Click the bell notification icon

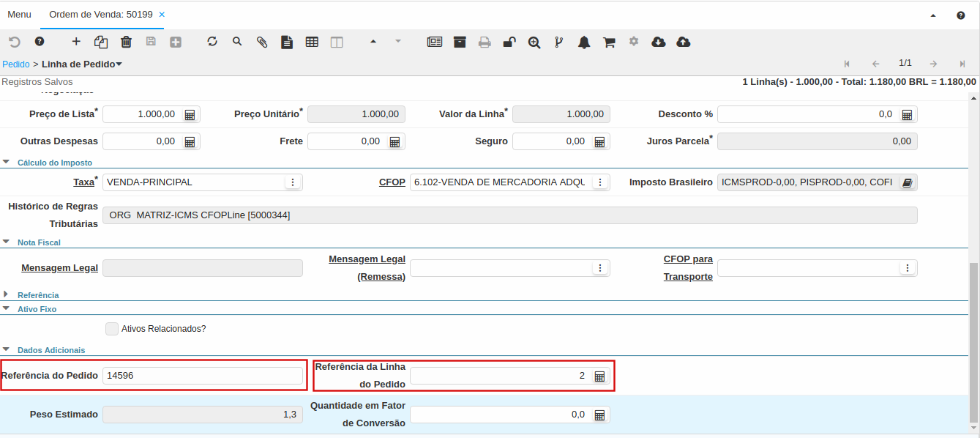pyautogui.click(x=584, y=42)
